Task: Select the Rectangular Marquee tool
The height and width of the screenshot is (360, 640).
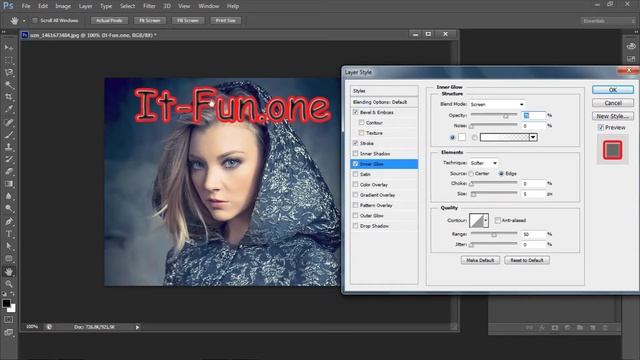Action: pos(9,60)
